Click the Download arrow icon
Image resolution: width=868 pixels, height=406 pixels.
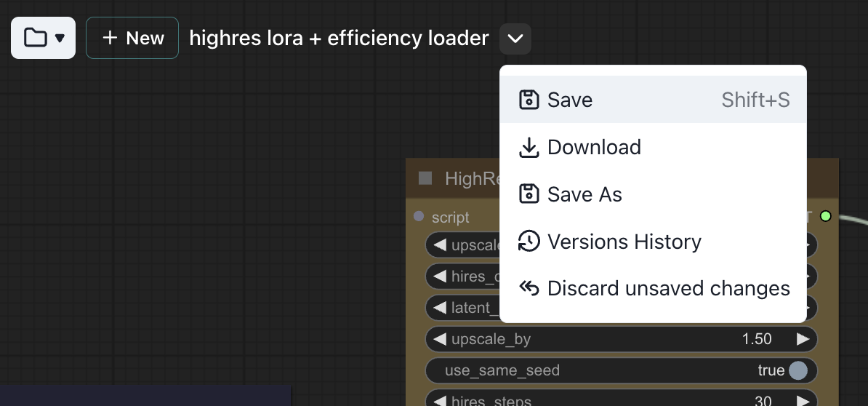(529, 148)
